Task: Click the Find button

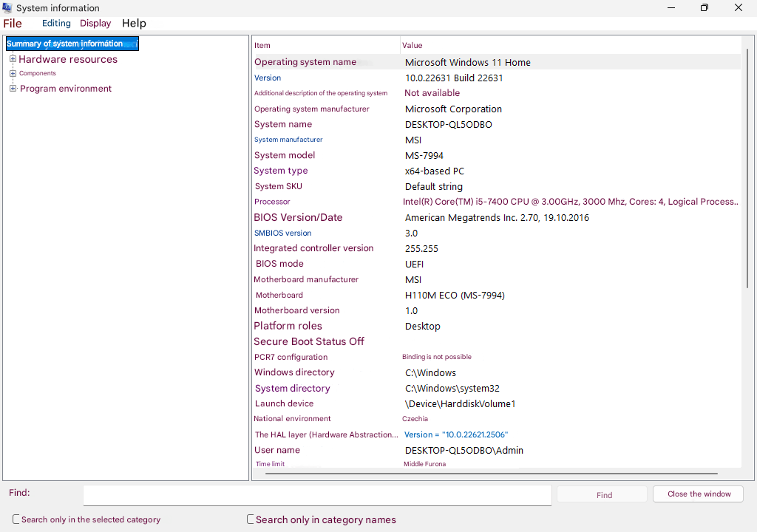Action: pyautogui.click(x=602, y=494)
